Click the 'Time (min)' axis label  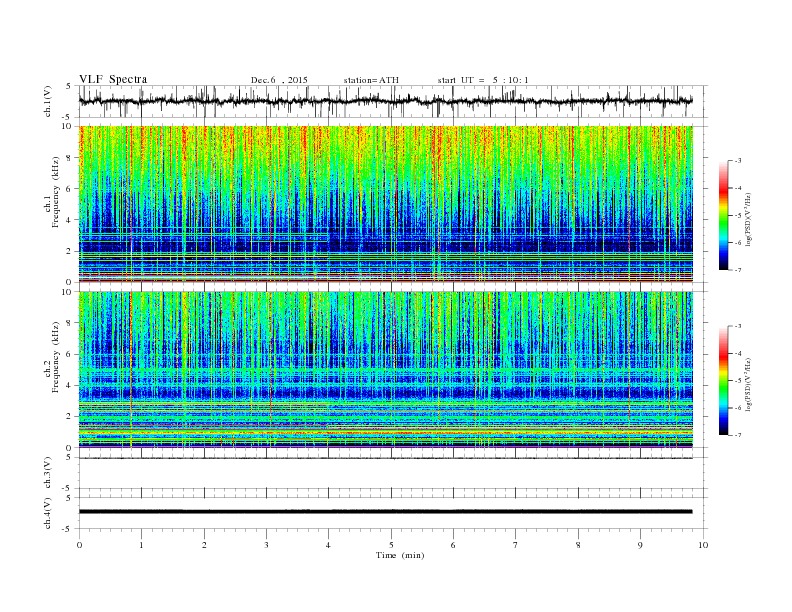click(400, 555)
